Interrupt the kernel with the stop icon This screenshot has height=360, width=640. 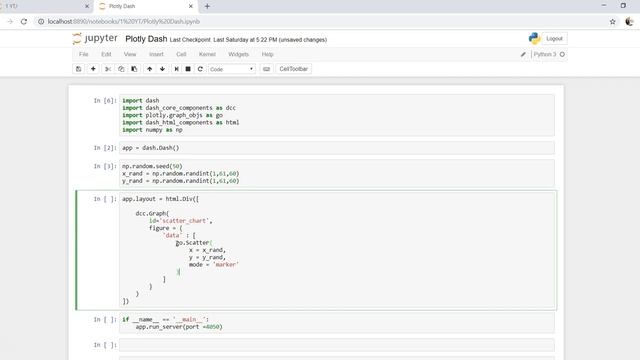click(188, 69)
